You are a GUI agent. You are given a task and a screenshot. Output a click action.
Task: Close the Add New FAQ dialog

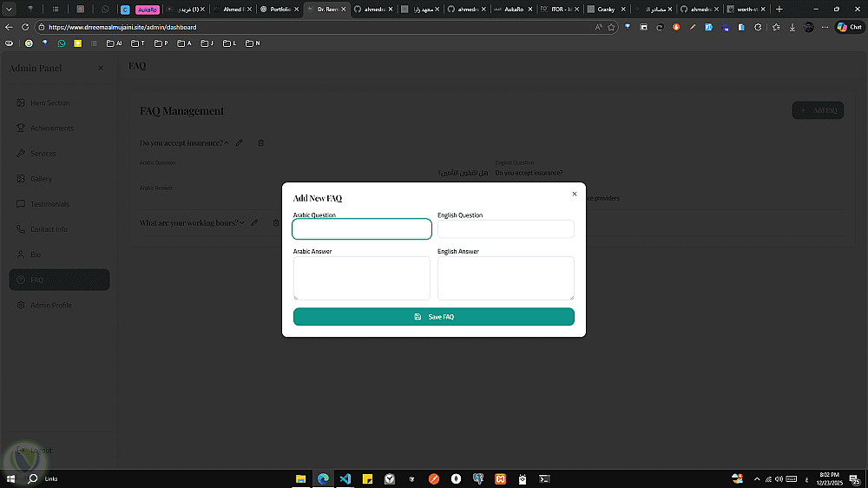click(x=574, y=194)
